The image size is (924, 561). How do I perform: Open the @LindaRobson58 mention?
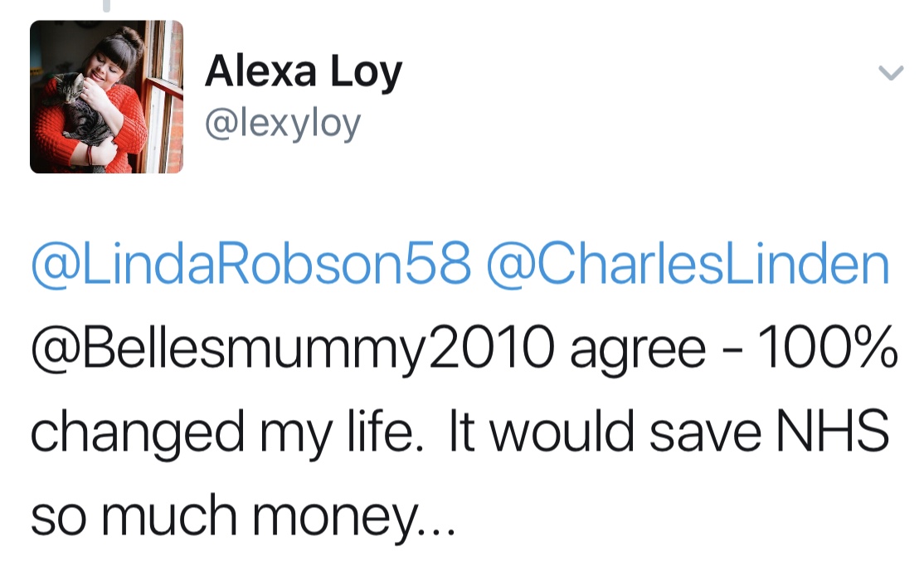click(251, 264)
